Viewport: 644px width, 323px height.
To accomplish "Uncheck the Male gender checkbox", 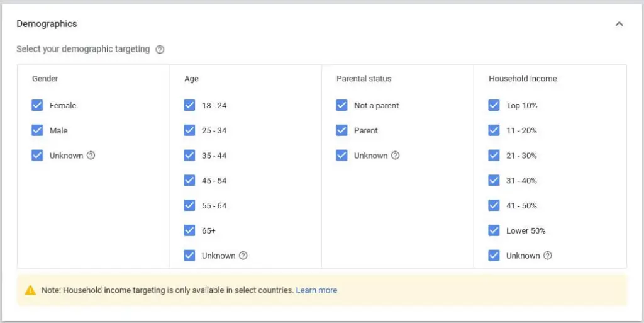I will pyautogui.click(x=37, y=130).
